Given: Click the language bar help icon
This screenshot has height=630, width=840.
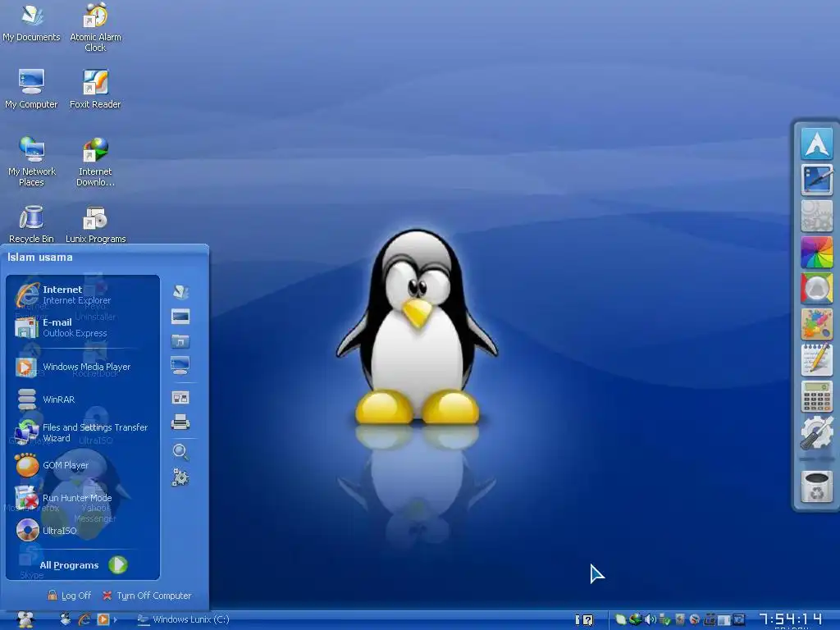Looking at the screenshot, I should pos(587,620).
